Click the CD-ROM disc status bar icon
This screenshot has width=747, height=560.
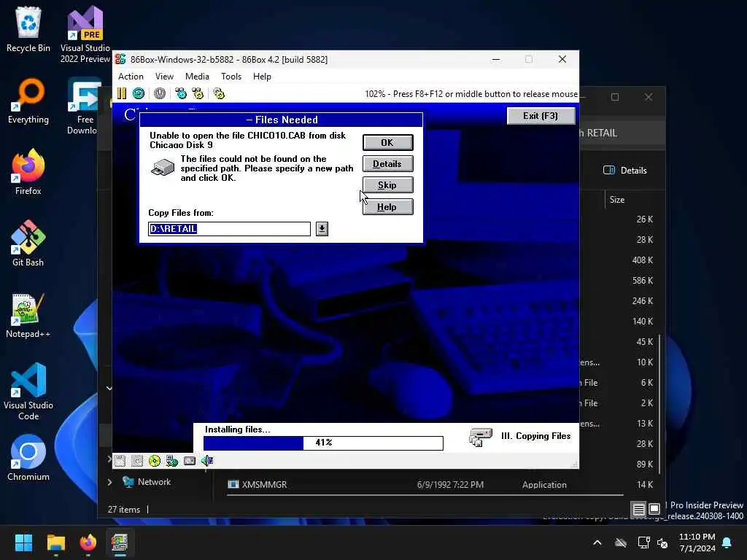(x=155, y=461)
